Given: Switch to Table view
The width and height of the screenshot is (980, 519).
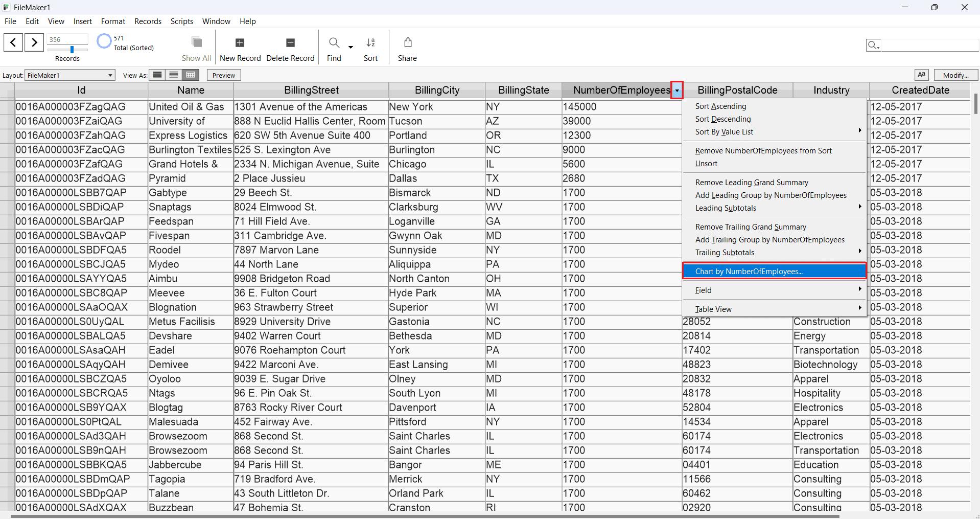Looking at the screenshot, I should point(191,75).
